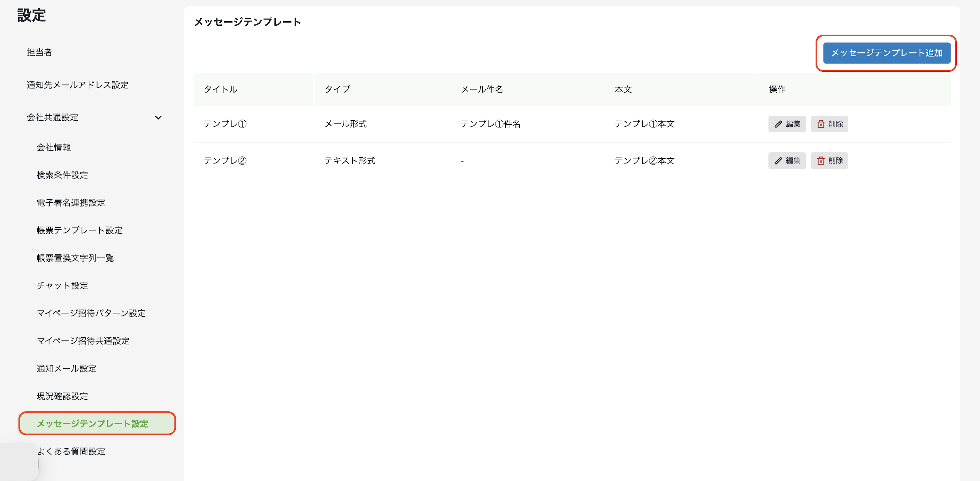The width and height of the screenshot is (980, 481).
Task: Click the メッセージテンプレート page heading
Action: click(x=248, y=22)
